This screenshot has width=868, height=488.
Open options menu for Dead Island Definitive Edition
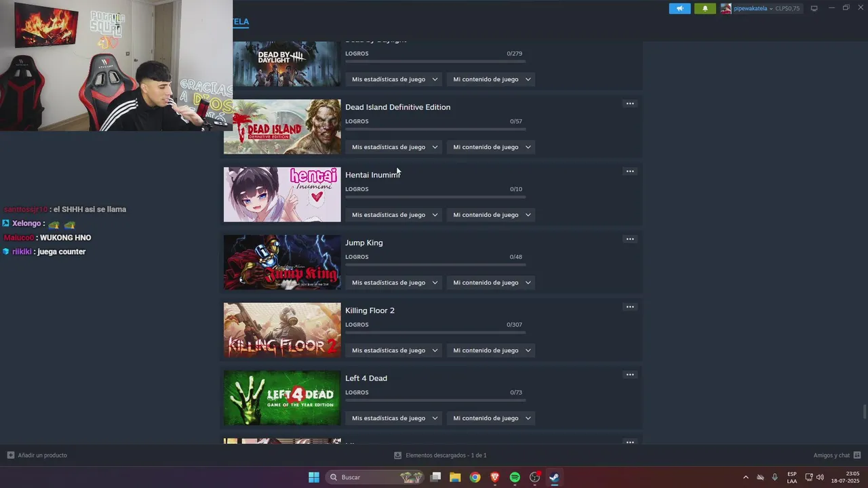(630, 104)
